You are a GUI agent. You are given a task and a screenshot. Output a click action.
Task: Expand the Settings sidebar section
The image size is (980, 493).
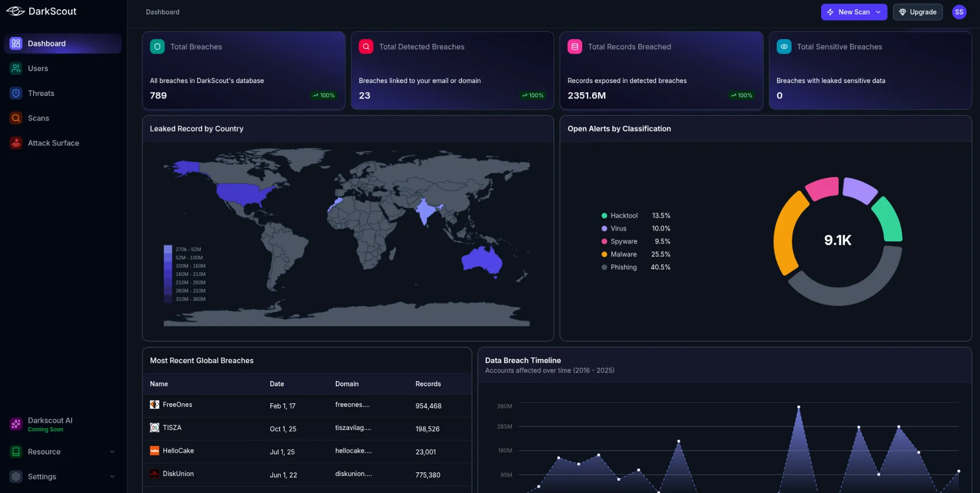pyautogui.click(x=62, y=476)
